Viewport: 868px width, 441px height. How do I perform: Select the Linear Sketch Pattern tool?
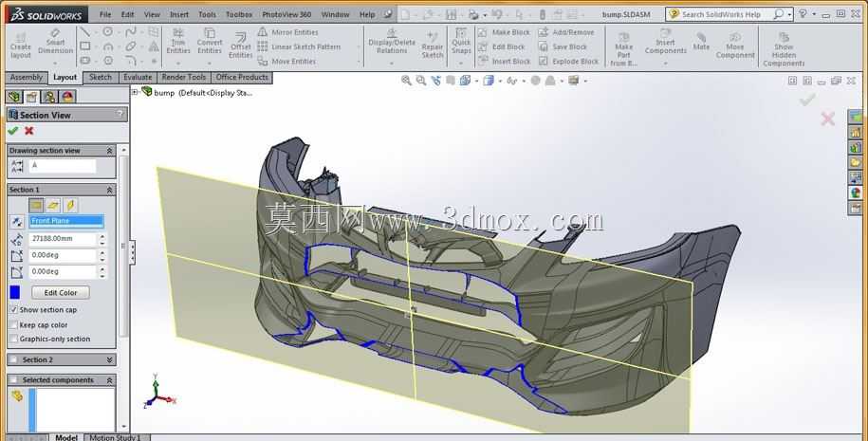point(299,46)
